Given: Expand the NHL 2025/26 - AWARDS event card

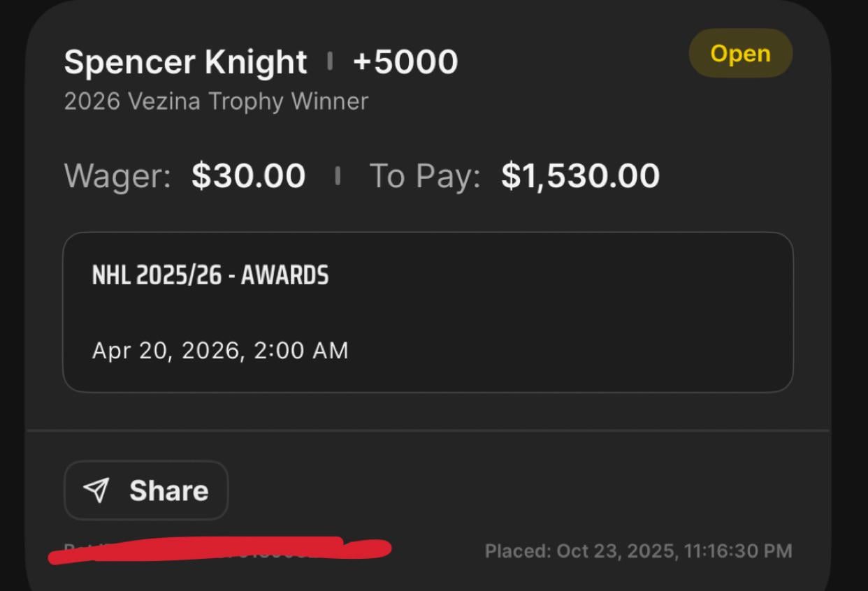Looking at the screenshot, I should click(428, 311).
